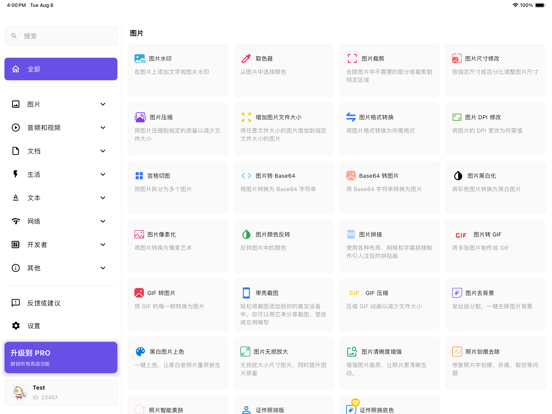Click the 照片划痕去除 orange icon
The width and height of the screenshot is (552, 414).
pos(457,352)
